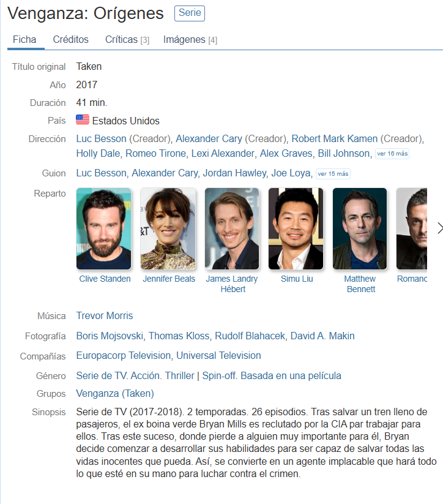Open Robert Mark Kamen's page

coord(335,138)
